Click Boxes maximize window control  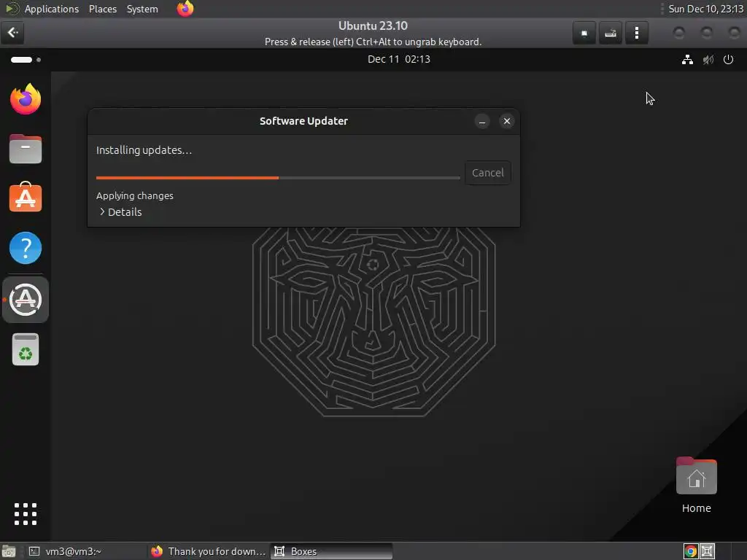pyautogui.click(x=706, y=33)
